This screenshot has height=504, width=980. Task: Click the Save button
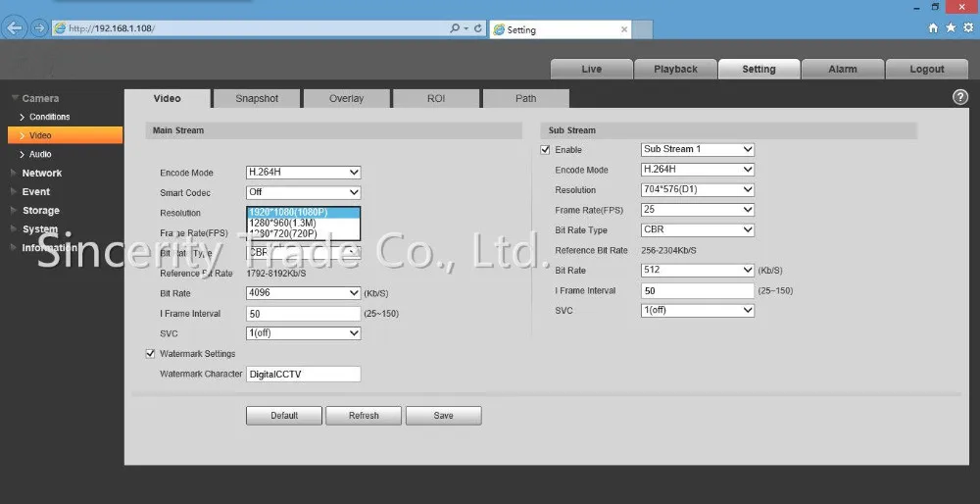click(443, 416)
